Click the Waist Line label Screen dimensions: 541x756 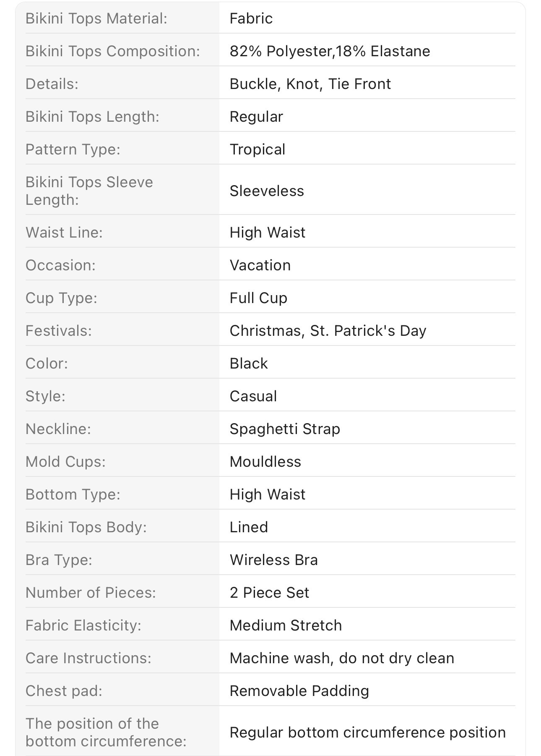pos(64,233)
